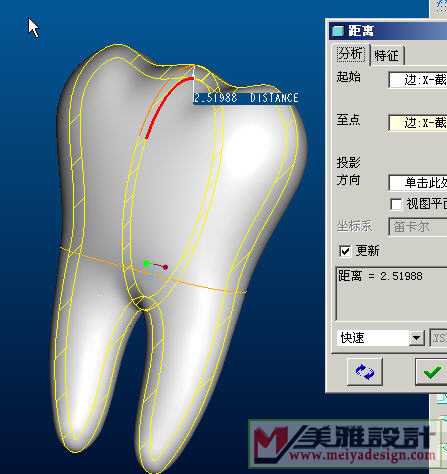Switch to the 分析 tab

click(350, 54)
